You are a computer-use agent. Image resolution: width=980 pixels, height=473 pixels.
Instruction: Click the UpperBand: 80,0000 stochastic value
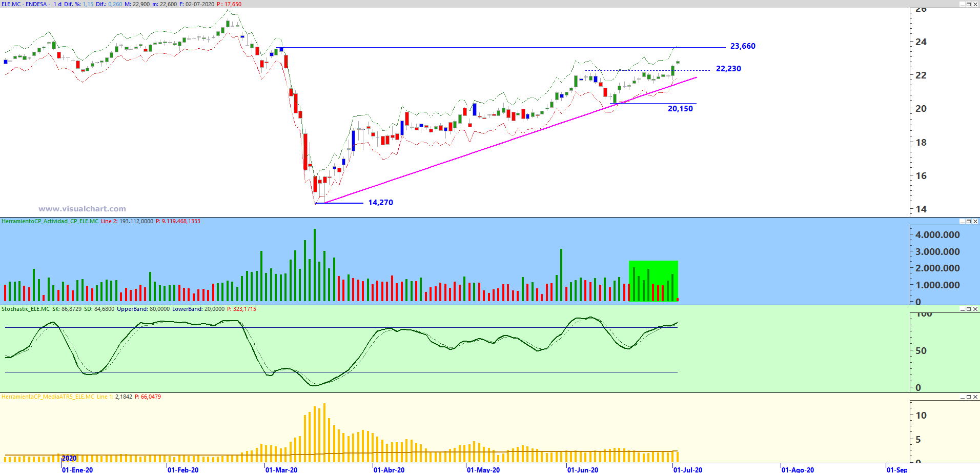(x=143, y=309)
